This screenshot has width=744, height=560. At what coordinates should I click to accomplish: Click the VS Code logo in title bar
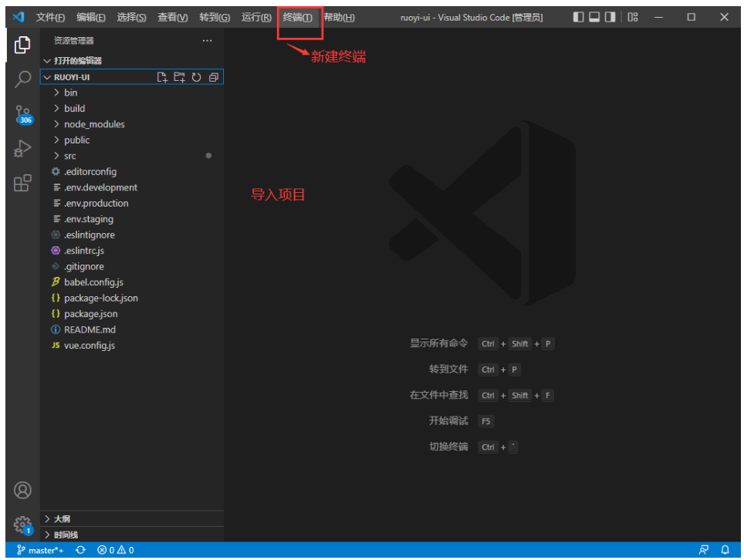point(19,18)
